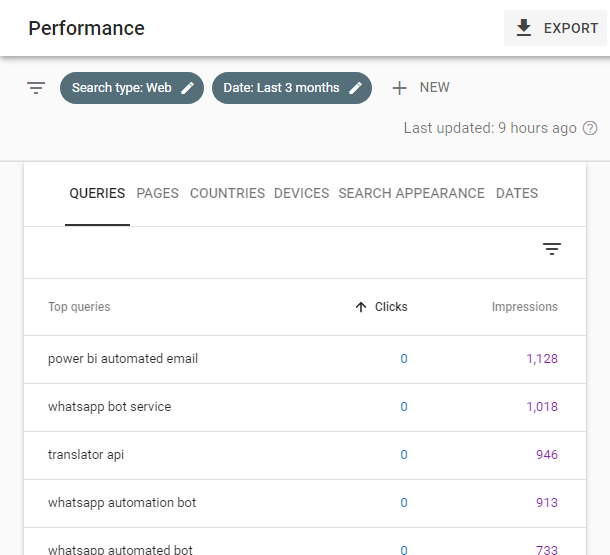This screenshot has height=555, width=610.
Task: Open help icon beside Last updated
Action: (x=590, y=128)
